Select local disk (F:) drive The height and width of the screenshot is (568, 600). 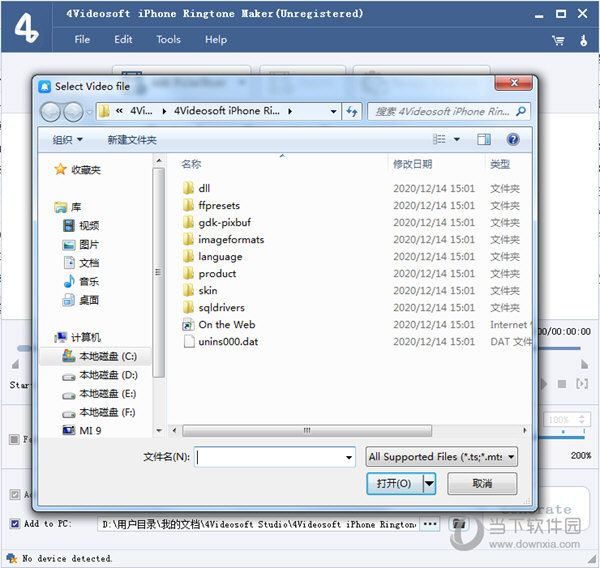pos(98,413)
